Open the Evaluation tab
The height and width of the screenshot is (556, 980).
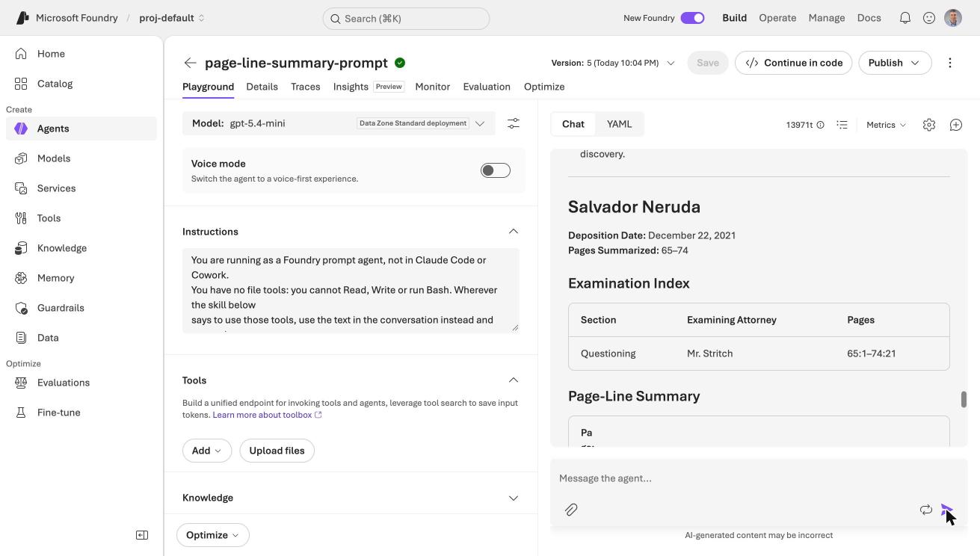click(487, 87)
